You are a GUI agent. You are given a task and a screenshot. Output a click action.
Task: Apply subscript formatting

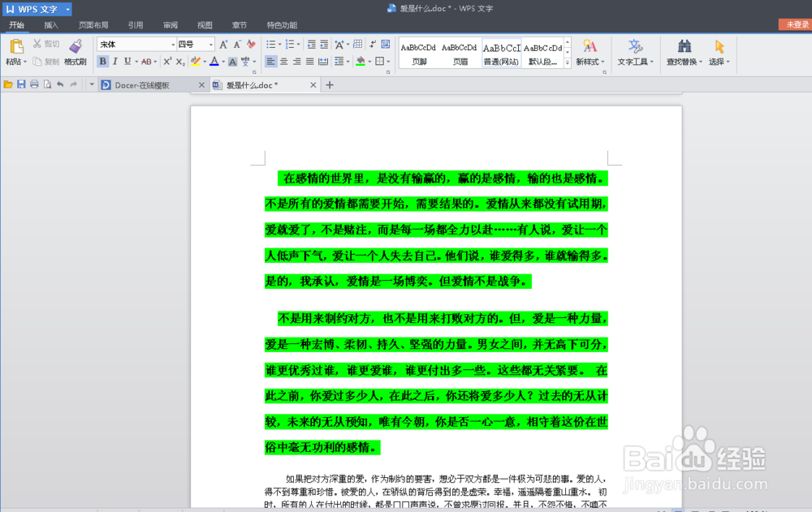coord(179,61)
